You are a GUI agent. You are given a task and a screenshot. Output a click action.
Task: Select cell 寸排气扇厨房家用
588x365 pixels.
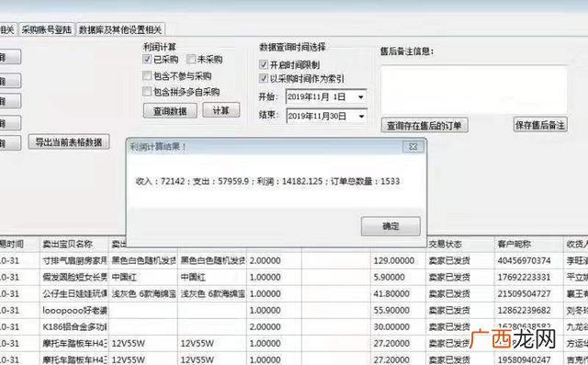(73, 260)
